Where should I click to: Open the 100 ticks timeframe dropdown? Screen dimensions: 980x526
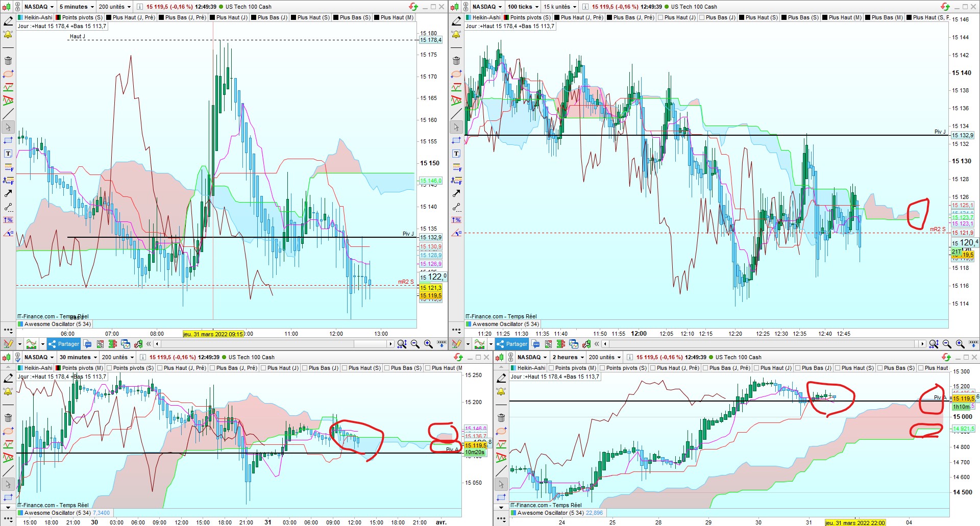click(x=523, y=7)
